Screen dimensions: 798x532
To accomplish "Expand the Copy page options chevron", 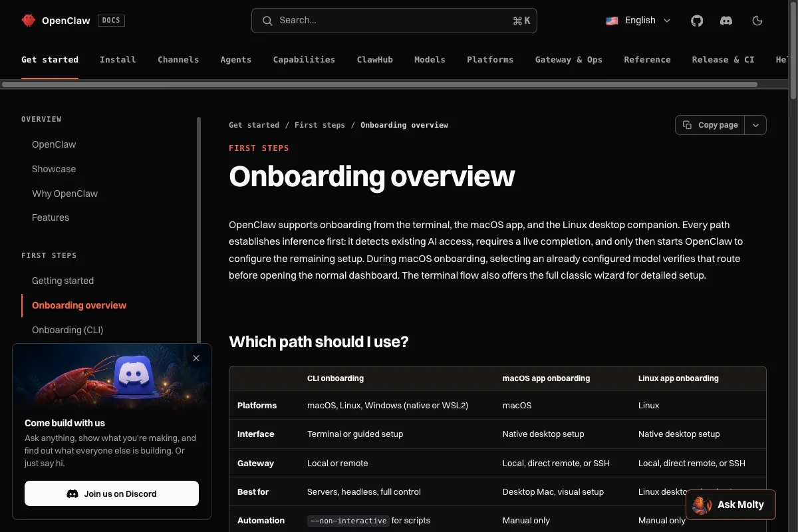I will [755, 125].
